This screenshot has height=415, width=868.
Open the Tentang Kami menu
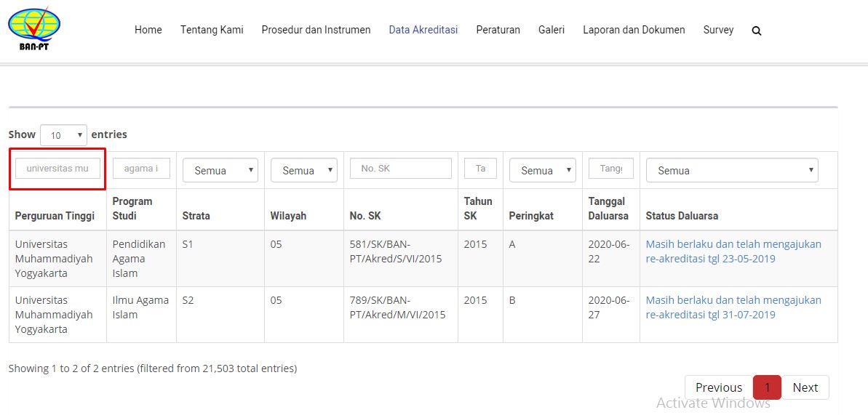point(212,30)
